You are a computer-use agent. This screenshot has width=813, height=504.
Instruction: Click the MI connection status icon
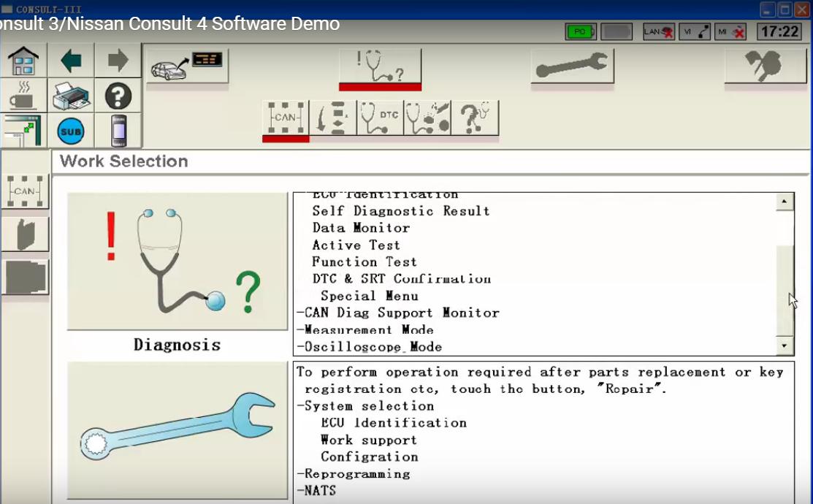click(x=730, y=31)
